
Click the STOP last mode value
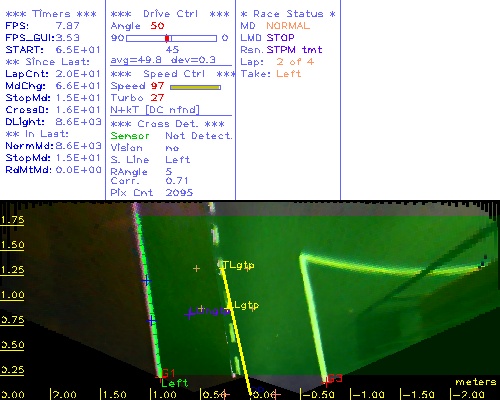pos(280,38)
